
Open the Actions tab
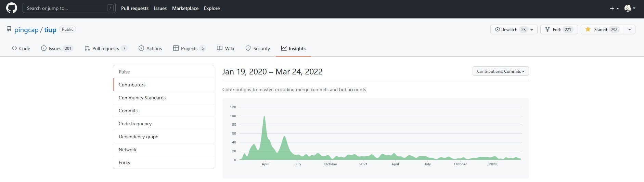coord(150,48)
